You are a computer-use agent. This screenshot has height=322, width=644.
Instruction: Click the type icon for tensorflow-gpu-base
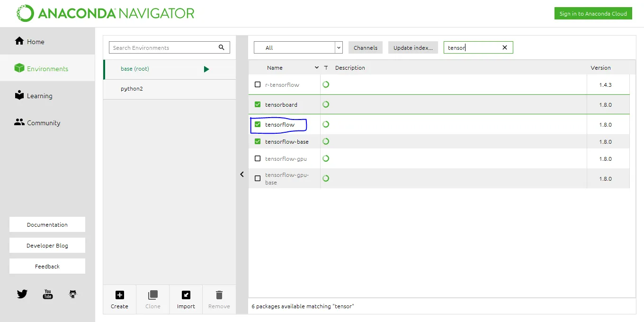pos(326,178)
